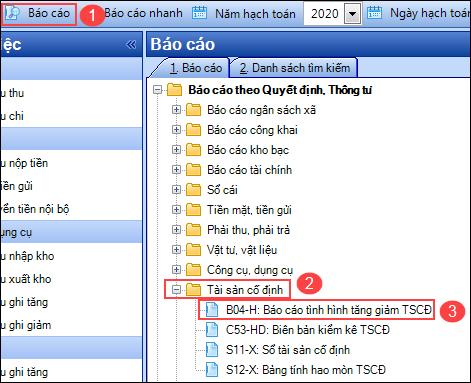Screen dimensions: 471x383
Task: Expand the Báo cáo tài chính folder
Action: click(x=176, y=170)
